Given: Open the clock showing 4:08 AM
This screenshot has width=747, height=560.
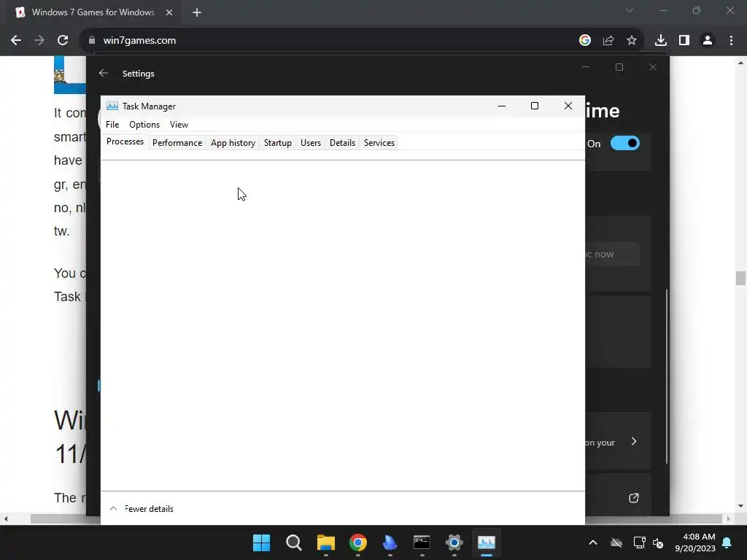Looking at the screenshot, I should [x=695, y=542].
